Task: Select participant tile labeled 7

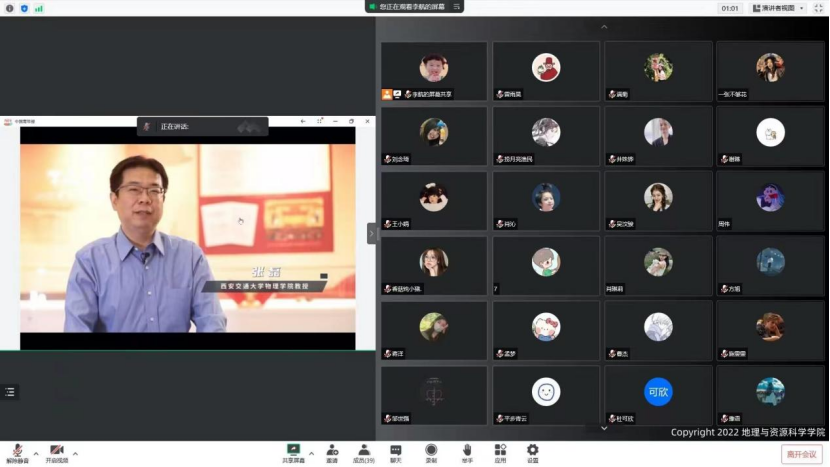Action: [x=546, y=266]
